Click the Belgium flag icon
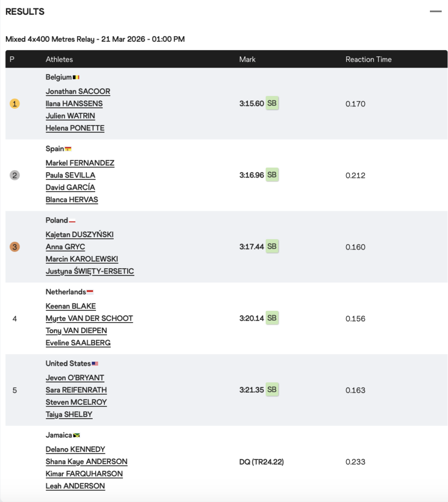The width and height of the screenshot is (448, 502). pos(76,77)
